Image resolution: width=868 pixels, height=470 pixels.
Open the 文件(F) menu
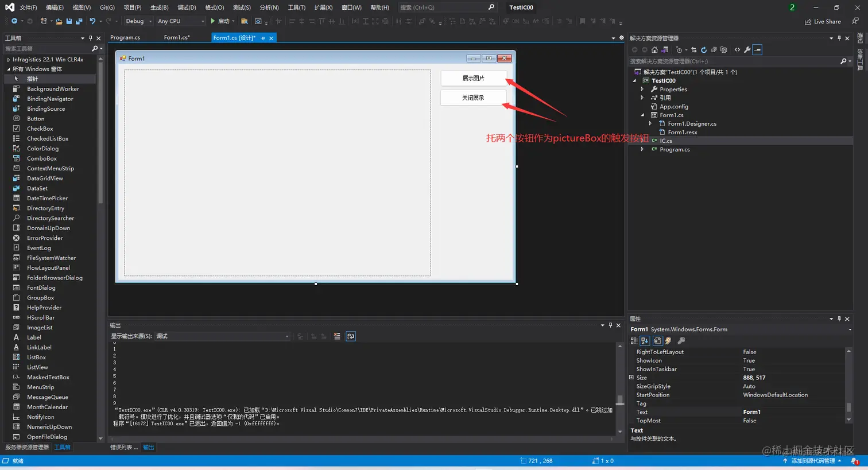coord(28,7)
